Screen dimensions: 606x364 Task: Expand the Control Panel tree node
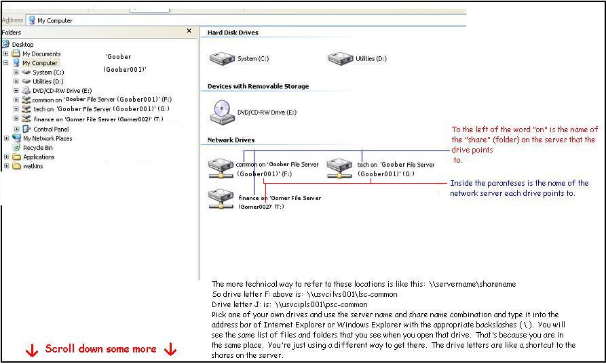[x=16, y=129]
